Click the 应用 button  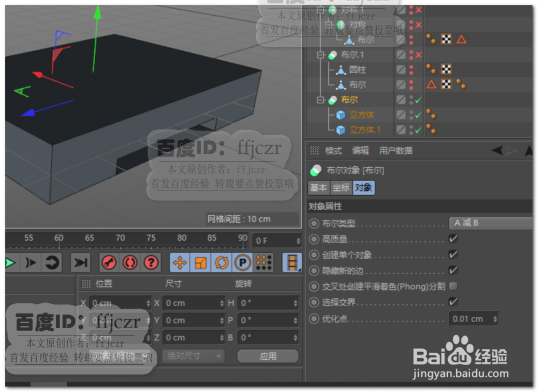[267, 356]
